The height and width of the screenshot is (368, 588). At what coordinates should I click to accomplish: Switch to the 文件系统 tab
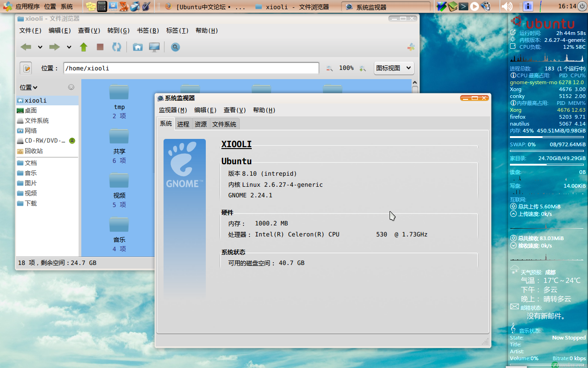(225, 124)
